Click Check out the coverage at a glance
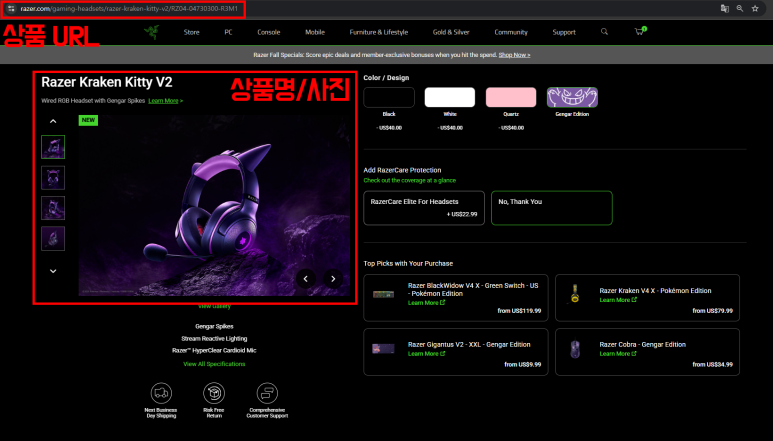 (x=410, y=180)
